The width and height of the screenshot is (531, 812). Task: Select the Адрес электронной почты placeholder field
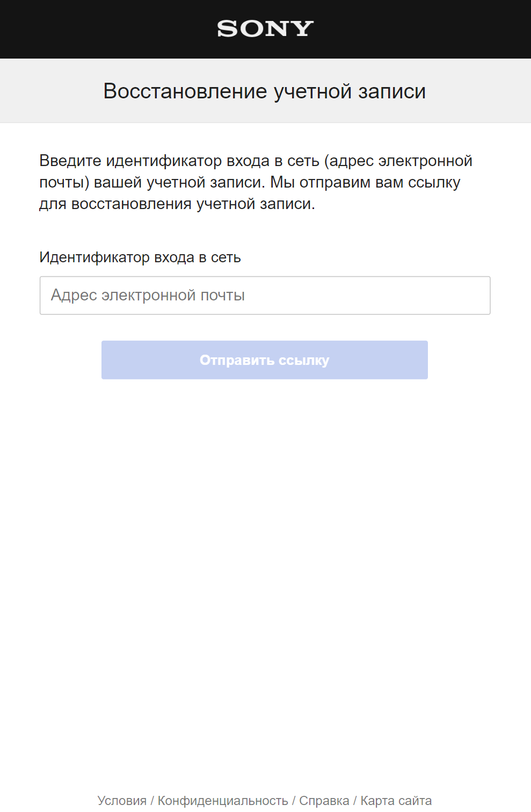click(x=265, y=295)
